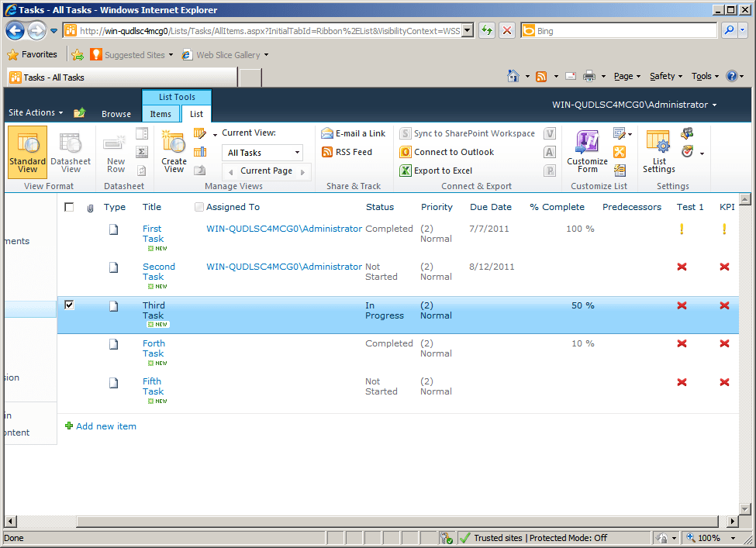Switch to the Browse ribbon tab
The width and height of the screenshot is (756, 548).
click(x=116, y=114)
